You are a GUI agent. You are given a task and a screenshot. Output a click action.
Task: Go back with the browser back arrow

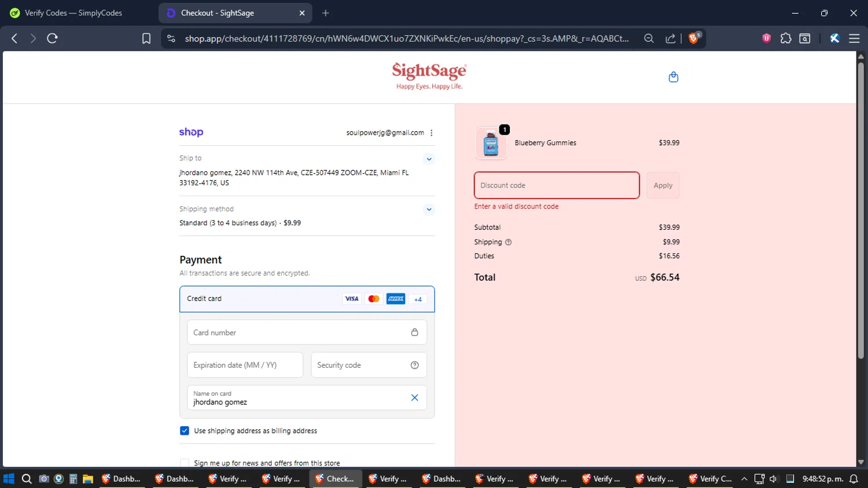point(14,38)
